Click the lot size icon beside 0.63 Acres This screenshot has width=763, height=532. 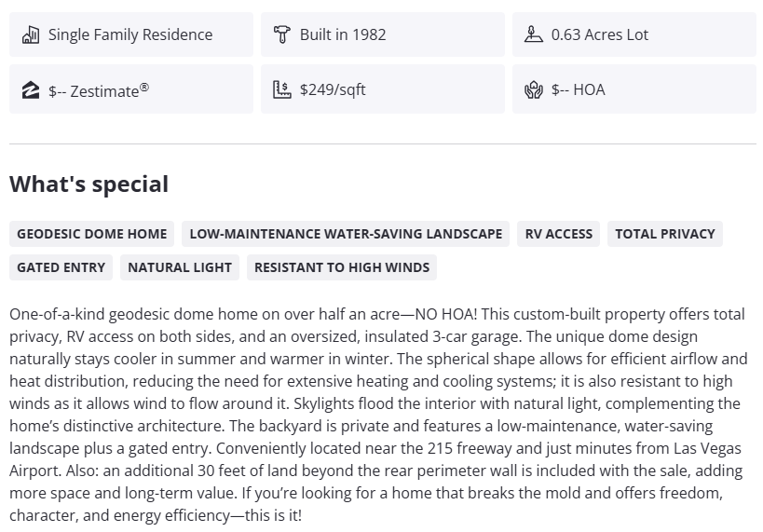tap(533, 35)
